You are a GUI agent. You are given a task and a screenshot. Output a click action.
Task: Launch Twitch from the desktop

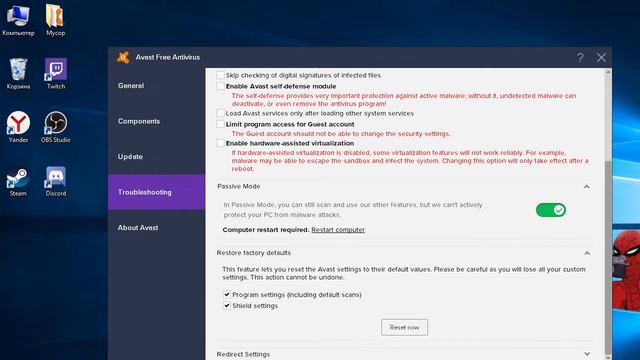pos(56,74)
